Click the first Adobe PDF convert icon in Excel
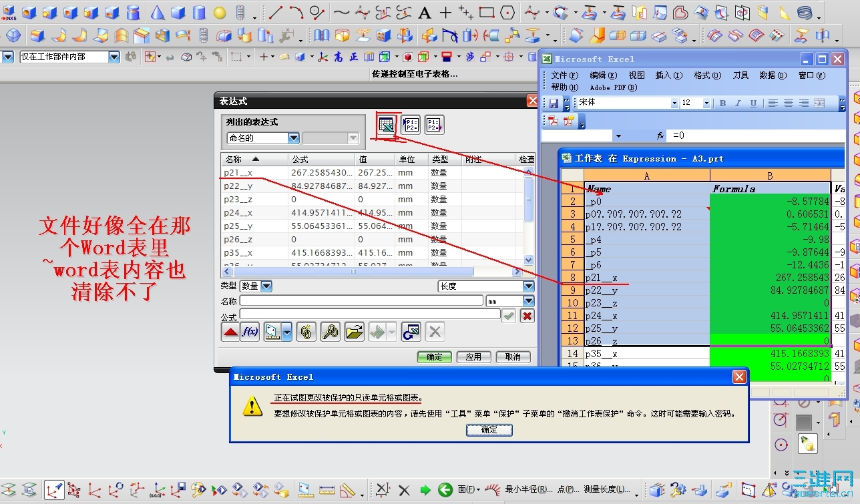This screenshot has width=860, height=504. coord(554,121)
